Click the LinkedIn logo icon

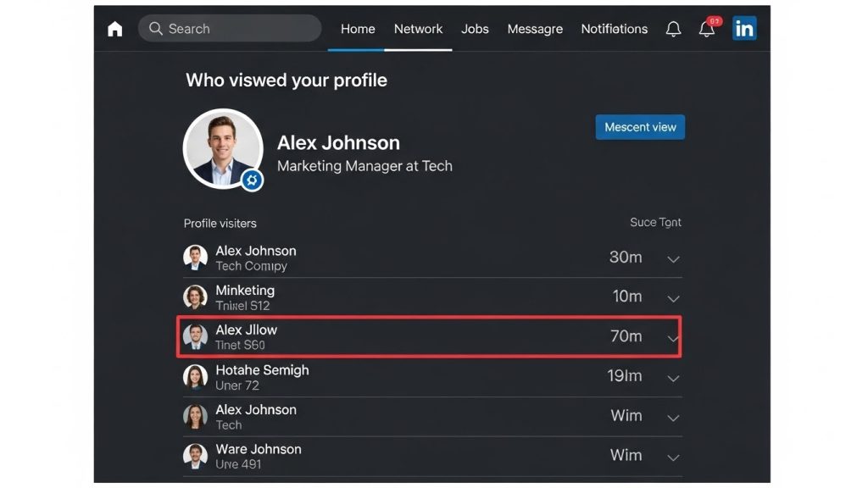pos(744,29)
